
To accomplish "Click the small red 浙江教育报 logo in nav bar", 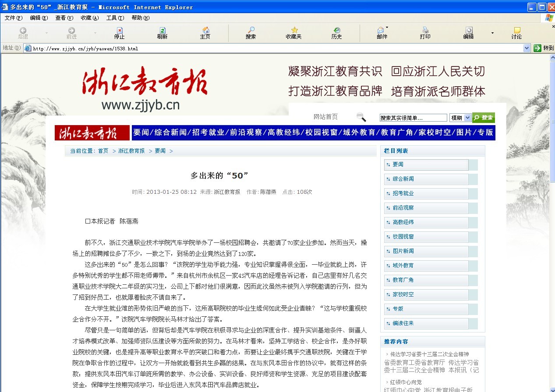I will (92, 133).
